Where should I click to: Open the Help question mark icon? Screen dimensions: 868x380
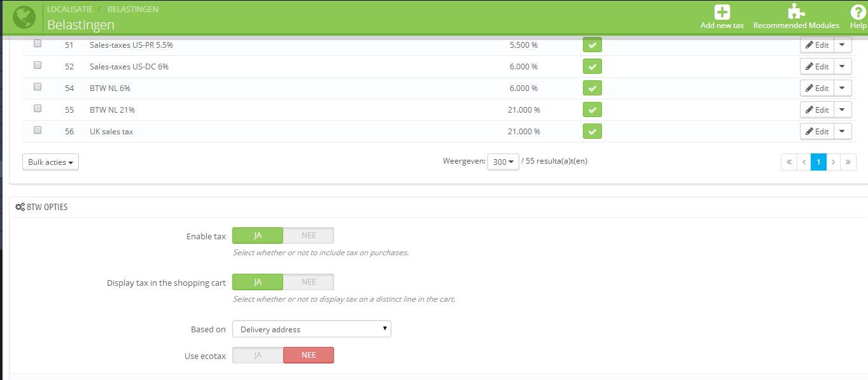(858, 12)
